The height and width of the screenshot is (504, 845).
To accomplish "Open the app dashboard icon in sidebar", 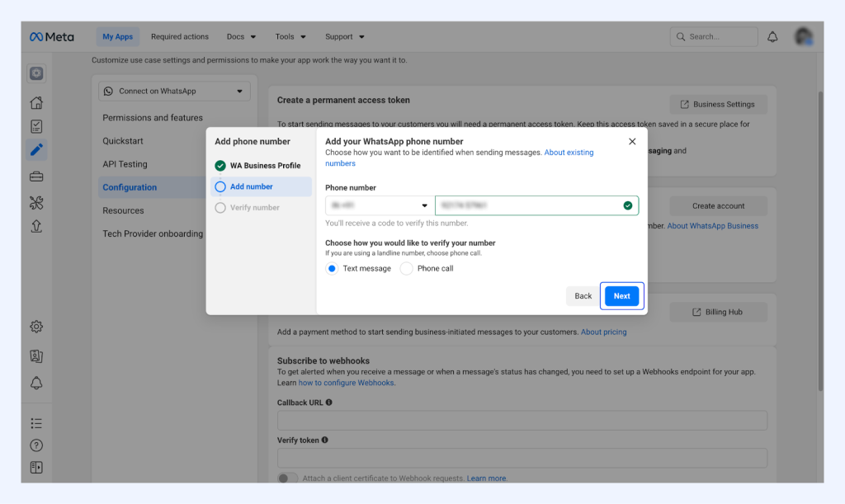I will (36, 73).
